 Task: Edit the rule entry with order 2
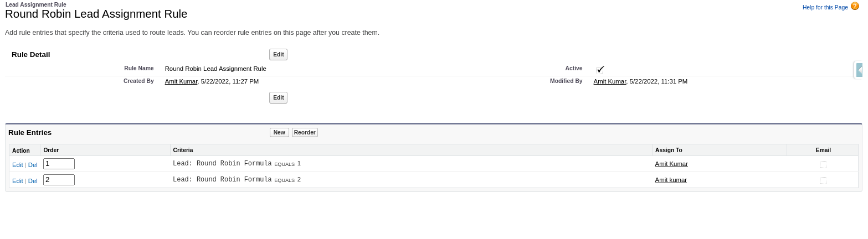pyautogui.click(x=18, y=181)
